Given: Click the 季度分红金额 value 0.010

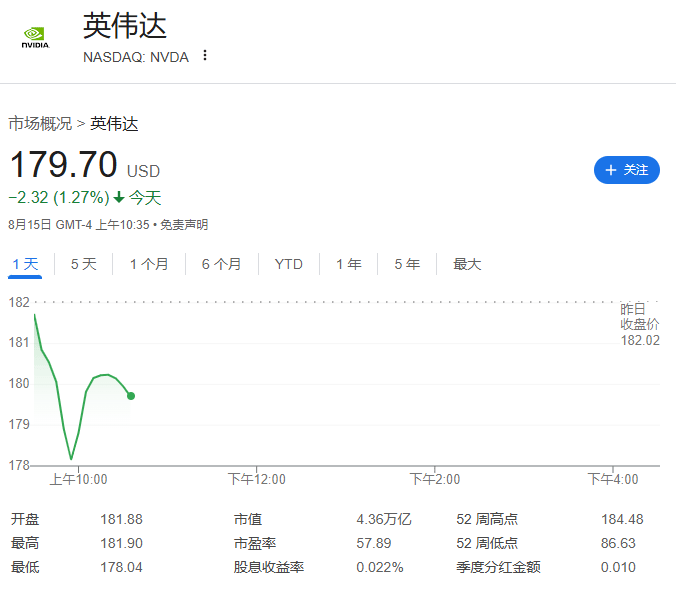Looking at the screenshot, I should [618, 567].
